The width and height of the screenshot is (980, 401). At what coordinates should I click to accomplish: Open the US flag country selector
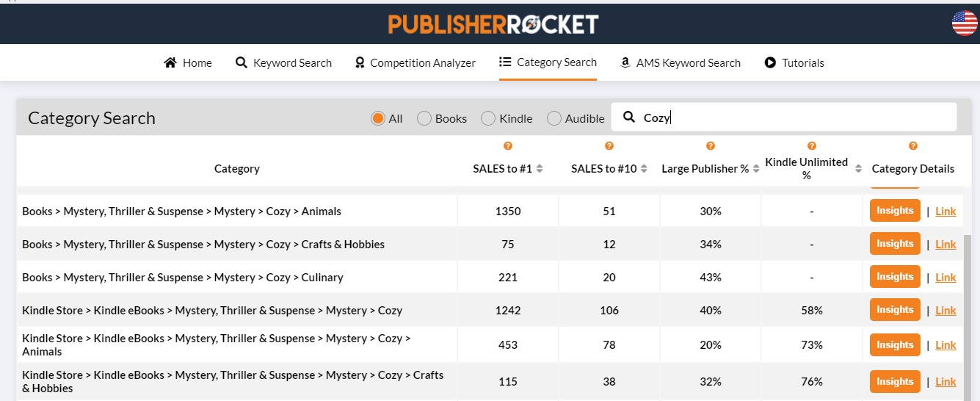point(965,24)
